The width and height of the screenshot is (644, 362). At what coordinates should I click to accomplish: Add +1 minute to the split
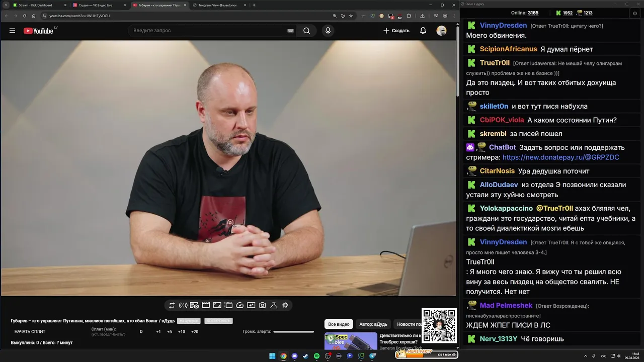click(x=158, y=331)
